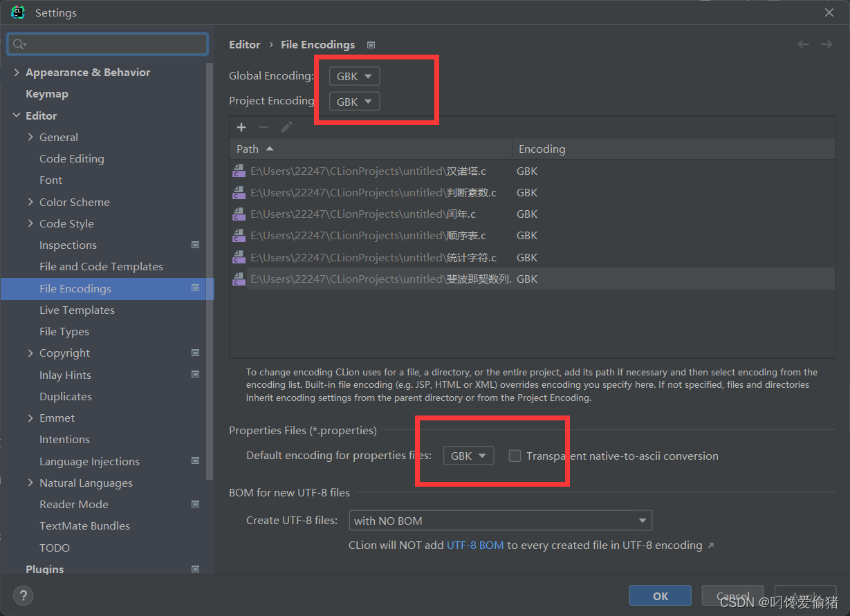Open Keymap settings
This screenshot has width=850, height=616.
tap(47, 93)
